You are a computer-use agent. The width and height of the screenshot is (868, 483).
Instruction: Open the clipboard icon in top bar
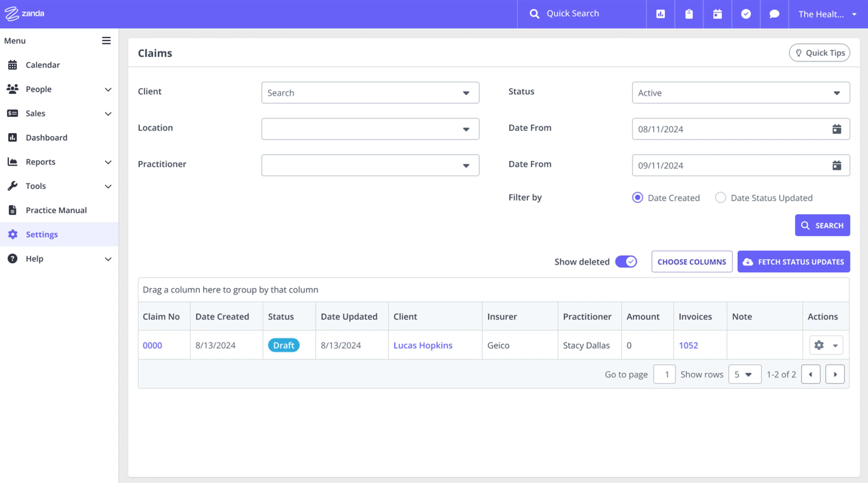(689, 14)
